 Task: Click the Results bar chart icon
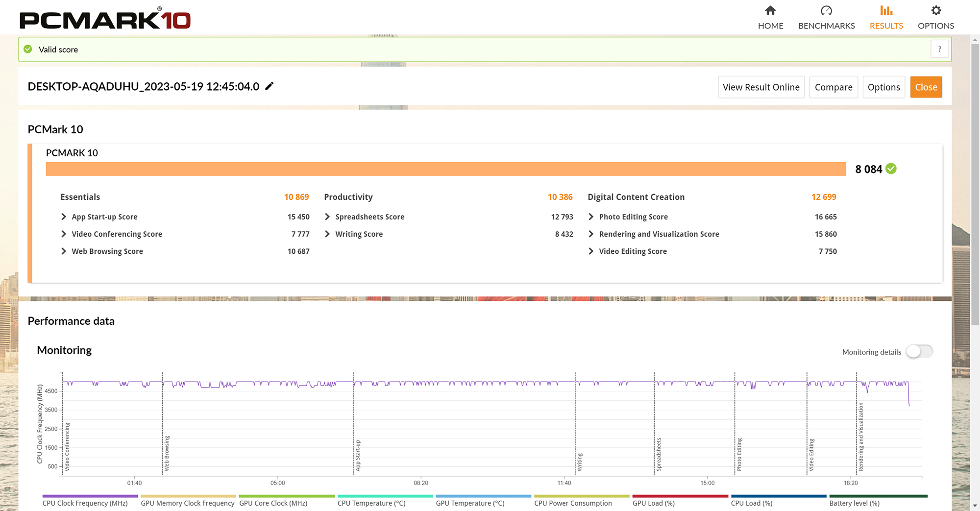[x=886, y=10]
